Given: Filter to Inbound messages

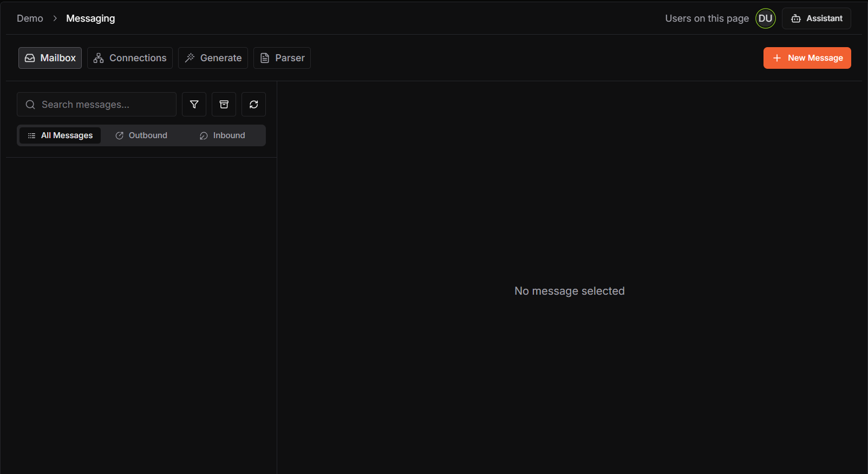Looking at the screenshot, I should pos(223,135).
